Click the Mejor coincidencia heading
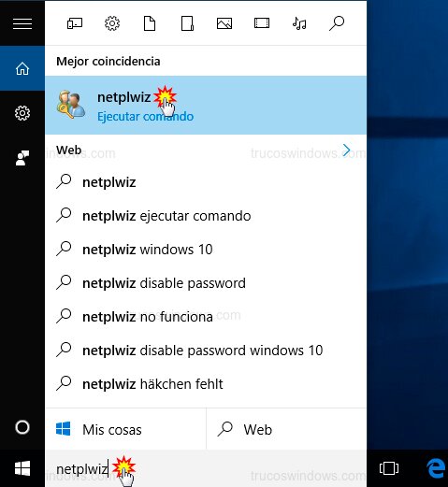This screenshot has width=448, height=487. (x=108, y=62)
